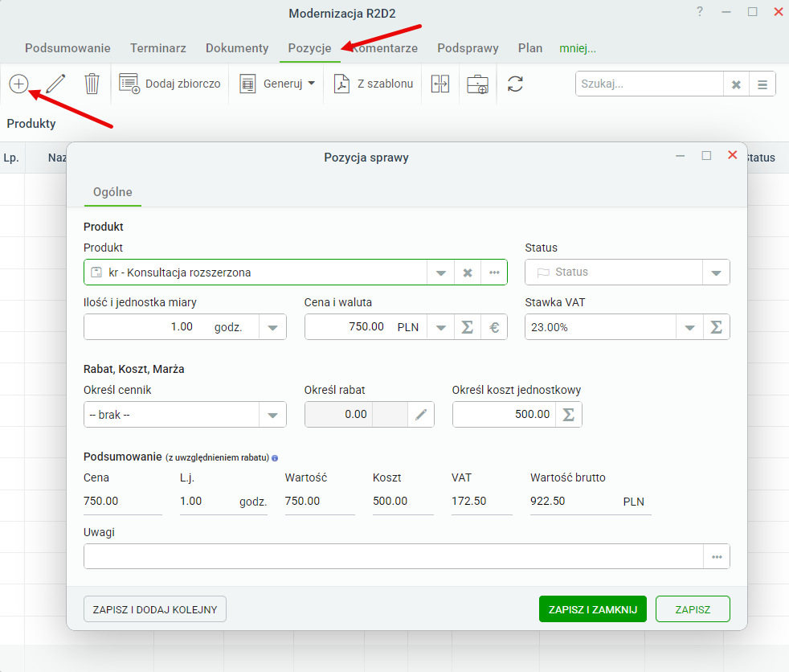Viewport: 789px width, 672px height.
Task: Click the sigma icon next to price
Action: (x=468, y=327)
